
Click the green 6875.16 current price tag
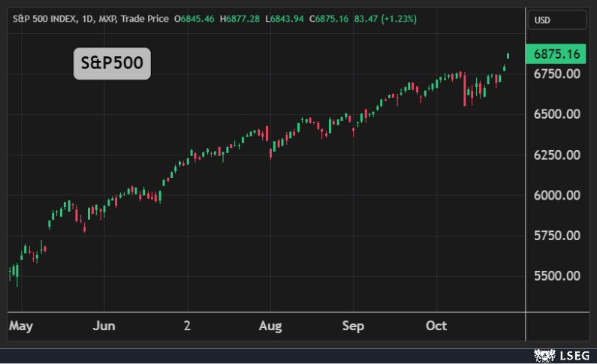(556, 54)
